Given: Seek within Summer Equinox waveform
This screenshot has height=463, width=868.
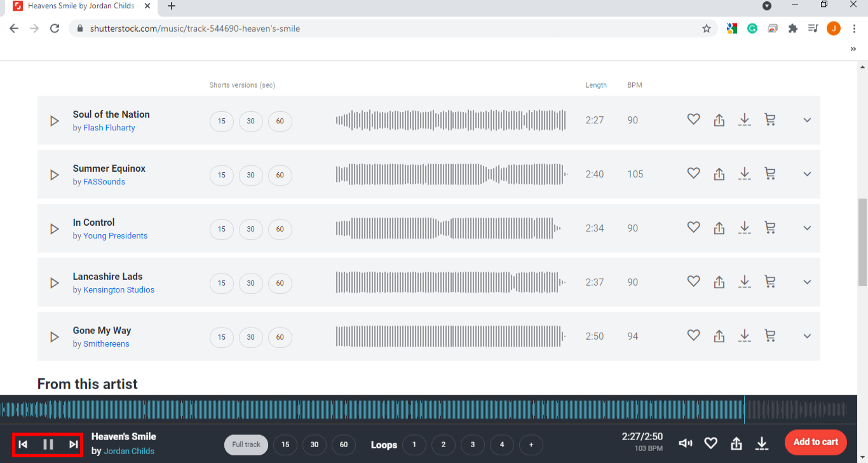Looking at the screenshot, I should [451, 174].
